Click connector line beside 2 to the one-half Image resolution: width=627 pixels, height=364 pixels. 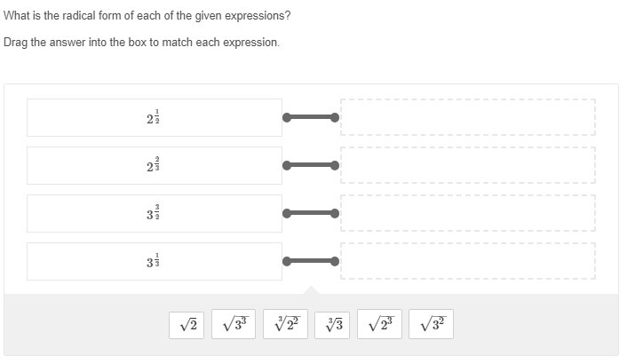[311, 117]
